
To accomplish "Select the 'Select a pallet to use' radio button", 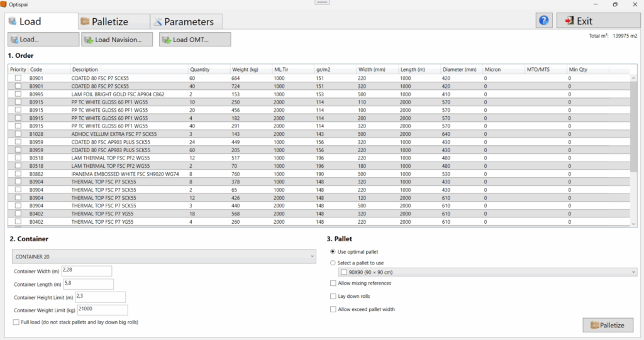I will click(x=333, y=263).
